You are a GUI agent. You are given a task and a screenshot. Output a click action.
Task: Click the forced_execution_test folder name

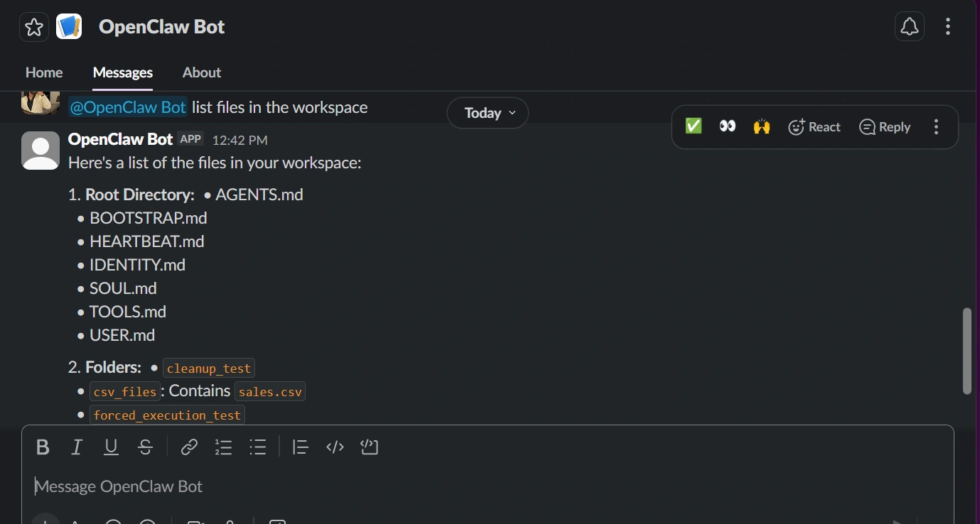click(167, 415)
